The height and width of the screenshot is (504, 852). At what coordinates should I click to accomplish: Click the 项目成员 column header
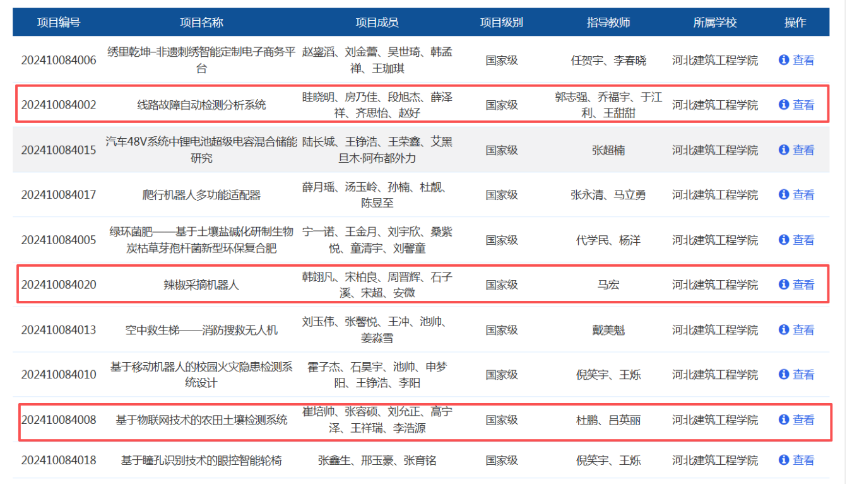pos(377,23)
